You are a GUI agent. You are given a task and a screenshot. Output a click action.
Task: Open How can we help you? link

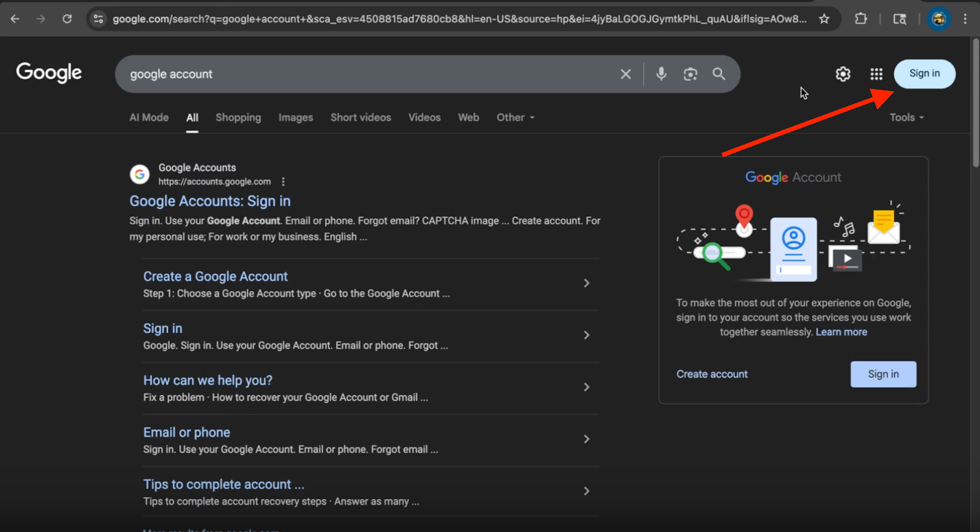208,381
